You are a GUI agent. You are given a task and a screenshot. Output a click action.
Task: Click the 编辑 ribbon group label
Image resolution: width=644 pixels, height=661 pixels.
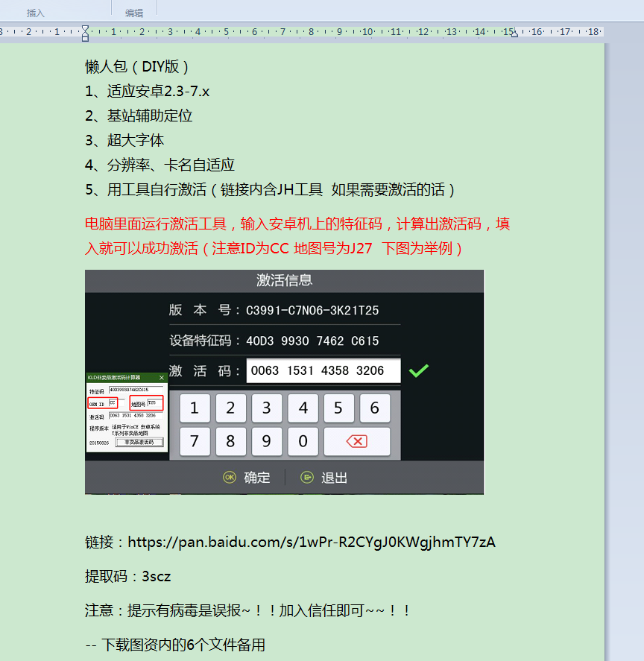tap(134, 13)
